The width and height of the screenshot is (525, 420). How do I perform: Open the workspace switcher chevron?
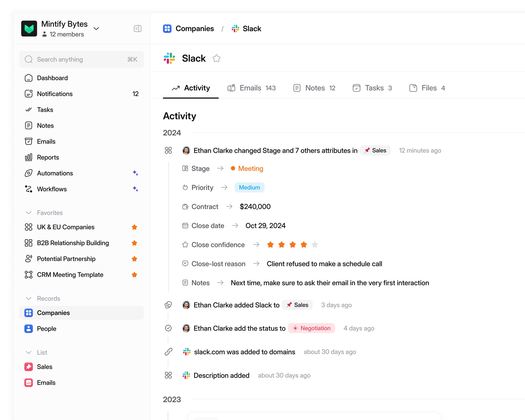point(96,29)
